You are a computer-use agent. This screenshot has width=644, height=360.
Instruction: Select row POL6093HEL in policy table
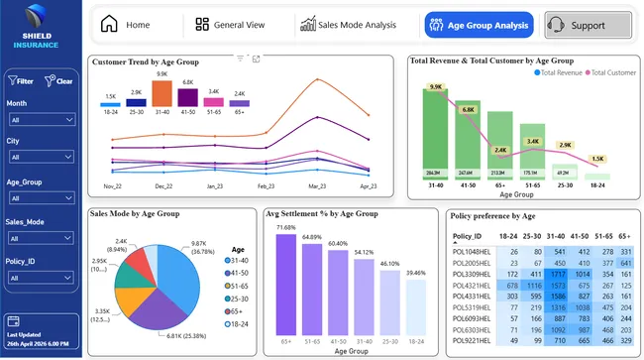pyautogui.click(x=543, y=318)
